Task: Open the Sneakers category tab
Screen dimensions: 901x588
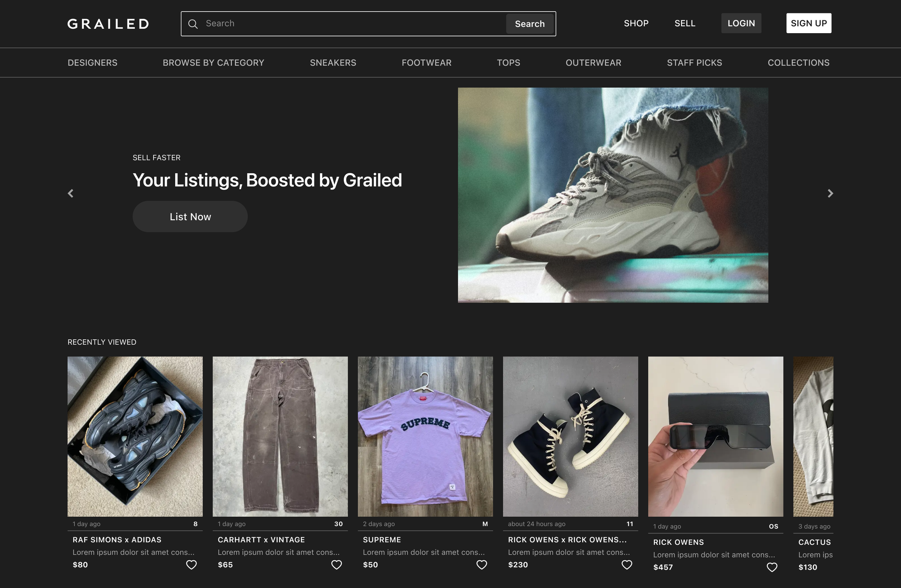Action: (x=333, y=63)
